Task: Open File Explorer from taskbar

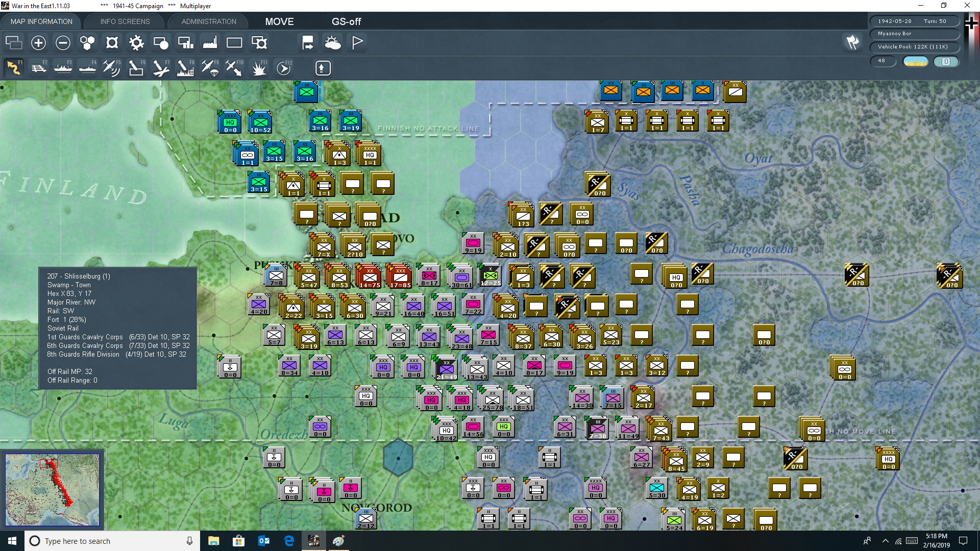Action: (x=213, y=541)
